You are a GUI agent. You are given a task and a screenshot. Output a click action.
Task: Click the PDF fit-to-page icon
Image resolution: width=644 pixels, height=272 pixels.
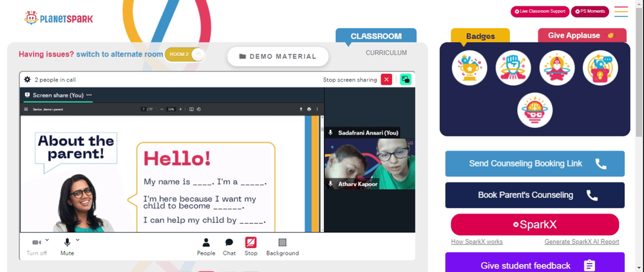[191, 109]
